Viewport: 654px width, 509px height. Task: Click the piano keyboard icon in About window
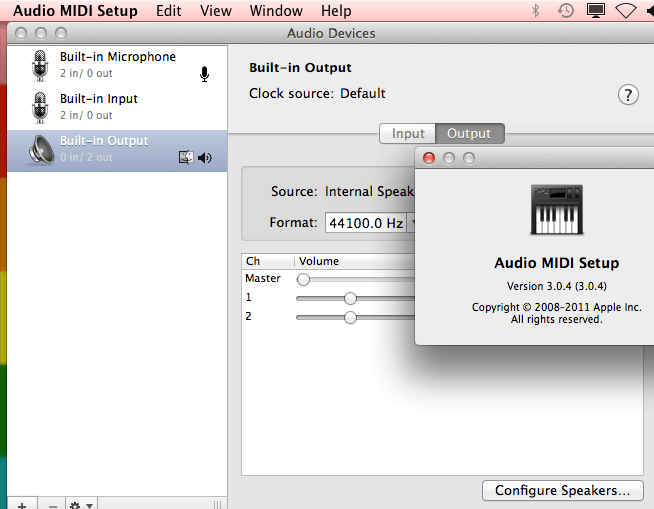click(557, 209)
